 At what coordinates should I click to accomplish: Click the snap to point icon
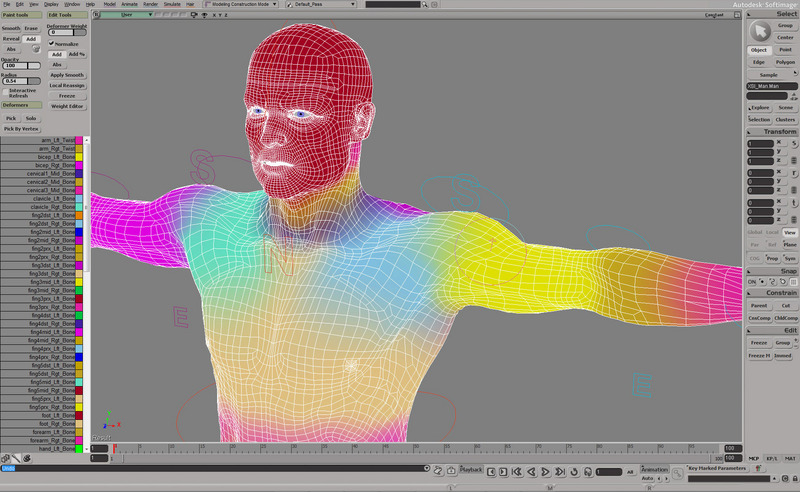point(762,282)
